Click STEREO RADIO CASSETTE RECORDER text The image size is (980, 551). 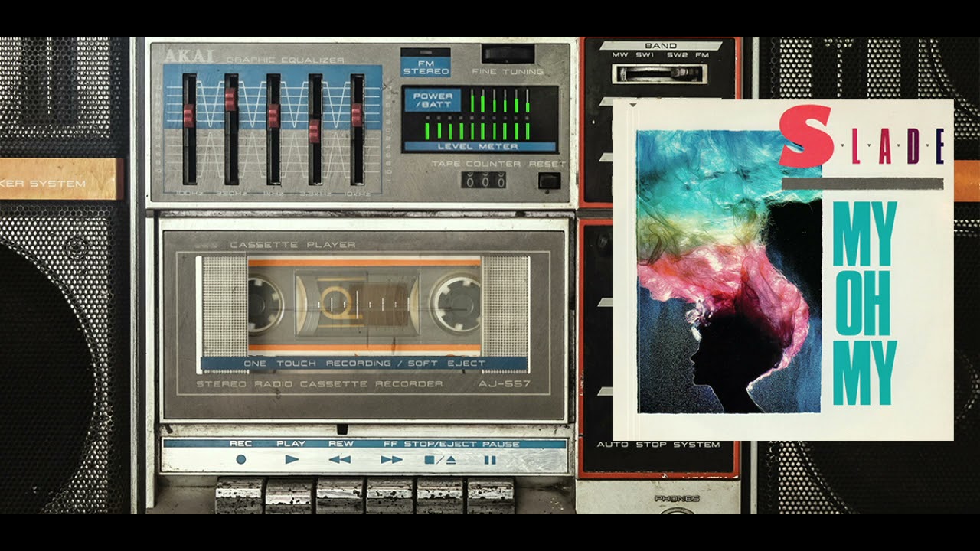319,384
